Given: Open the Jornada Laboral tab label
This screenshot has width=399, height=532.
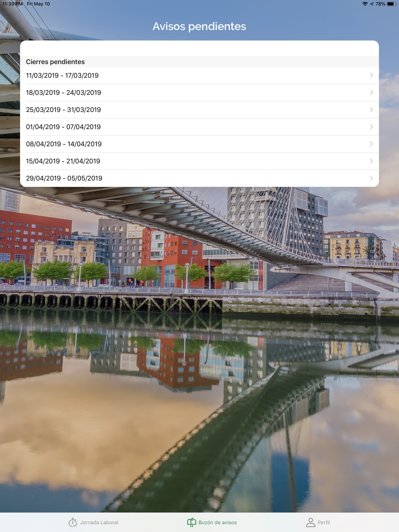Looking at the screenshot, I should pos(99,522).
